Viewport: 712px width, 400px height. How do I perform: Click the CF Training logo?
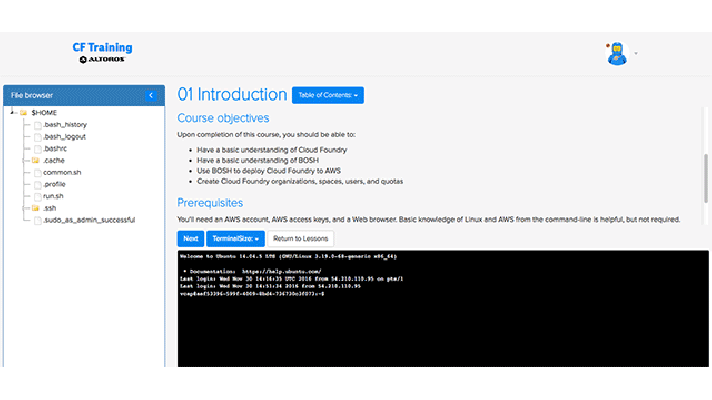102,47
